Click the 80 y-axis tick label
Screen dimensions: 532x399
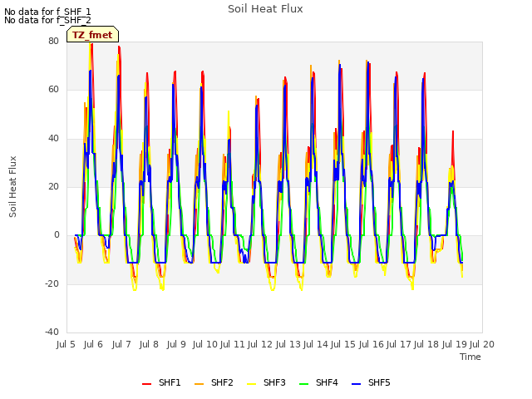(53, 41)
